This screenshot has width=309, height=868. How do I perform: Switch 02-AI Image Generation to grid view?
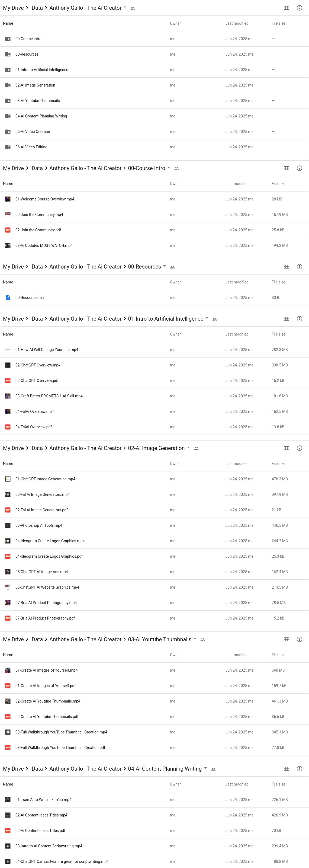click(x=287, y=448)
